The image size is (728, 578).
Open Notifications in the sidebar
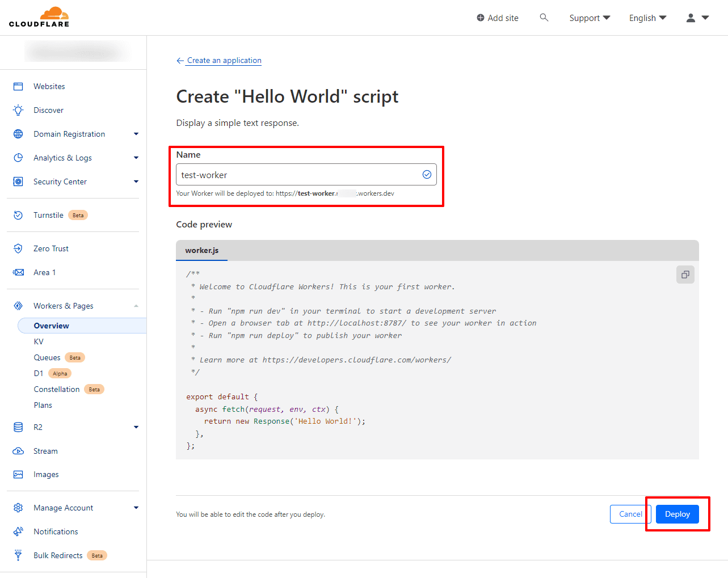click(56, 531)
